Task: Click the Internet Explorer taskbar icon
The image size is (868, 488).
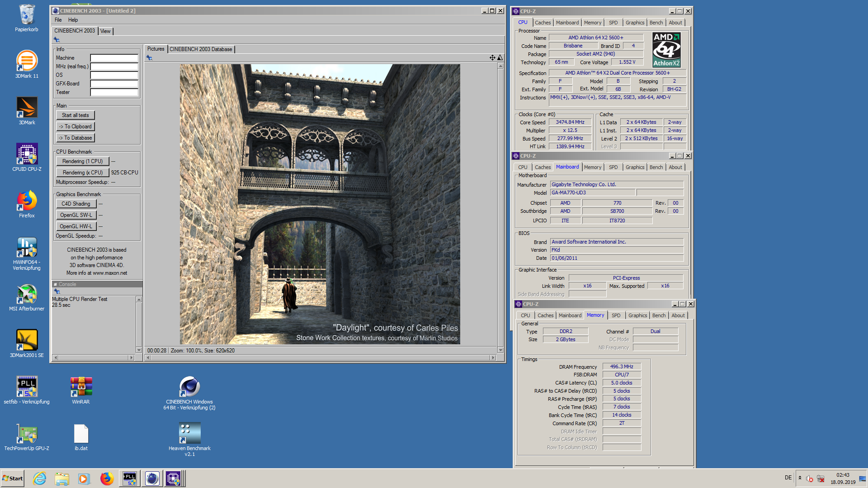Action: coord(40,479)
